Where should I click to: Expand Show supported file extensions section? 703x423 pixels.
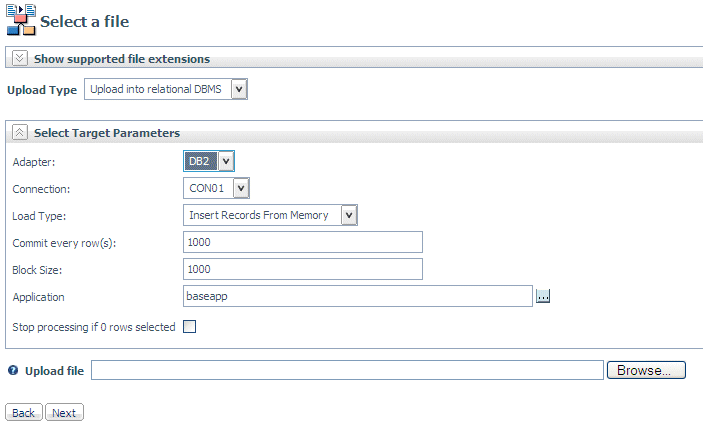(20, 58)
